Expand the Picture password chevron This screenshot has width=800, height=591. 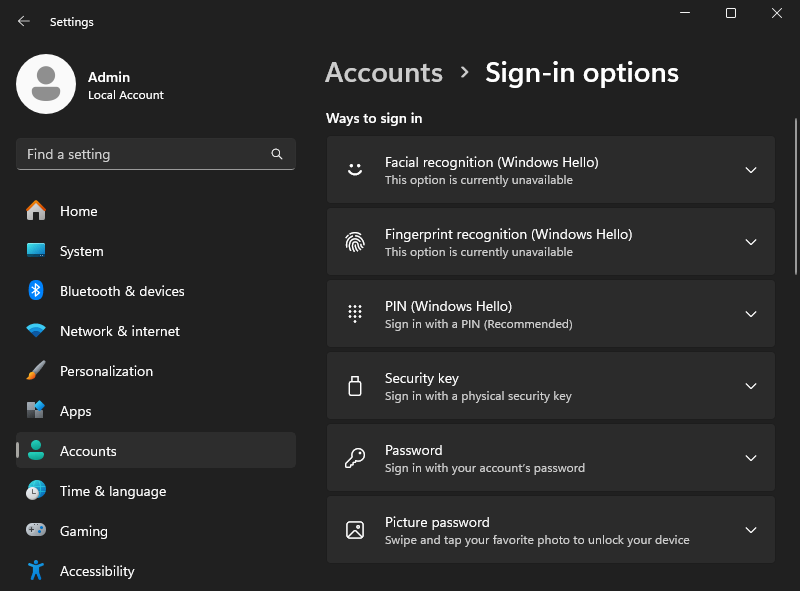[x=751, y=530]
